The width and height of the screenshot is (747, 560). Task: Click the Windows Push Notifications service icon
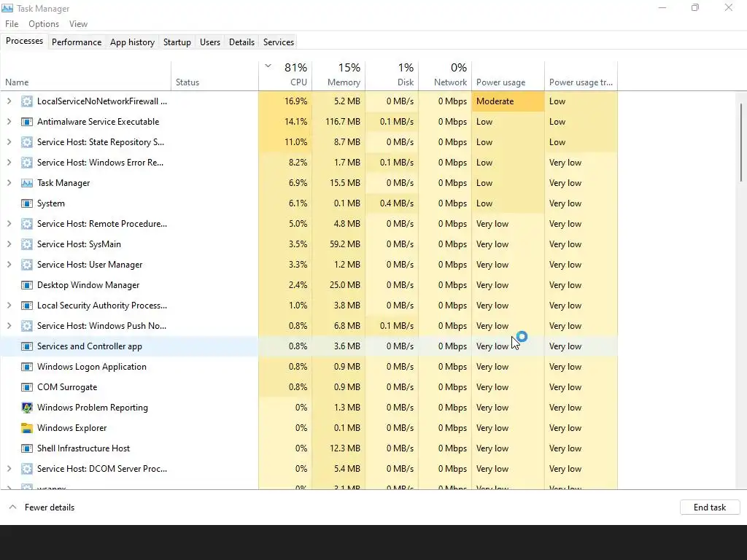click(27, 326)
